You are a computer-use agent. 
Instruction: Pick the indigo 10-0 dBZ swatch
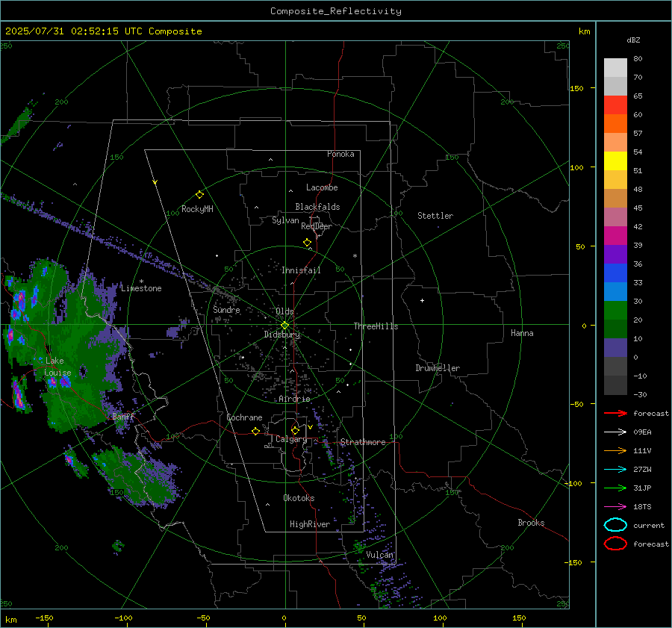615,348
